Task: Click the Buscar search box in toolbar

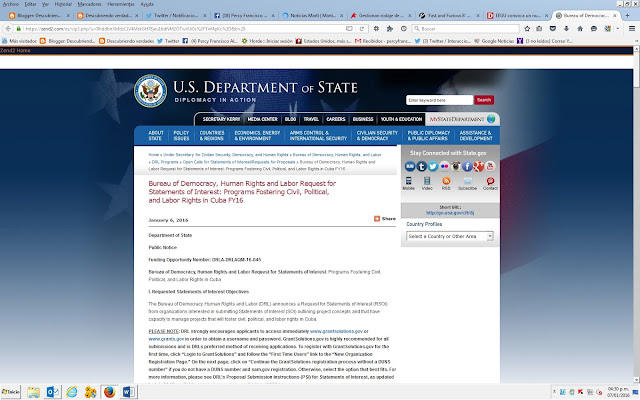Action: point(466,29)
